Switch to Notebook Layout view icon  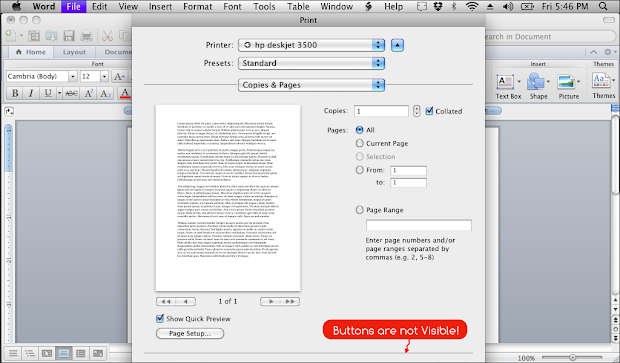81,353
